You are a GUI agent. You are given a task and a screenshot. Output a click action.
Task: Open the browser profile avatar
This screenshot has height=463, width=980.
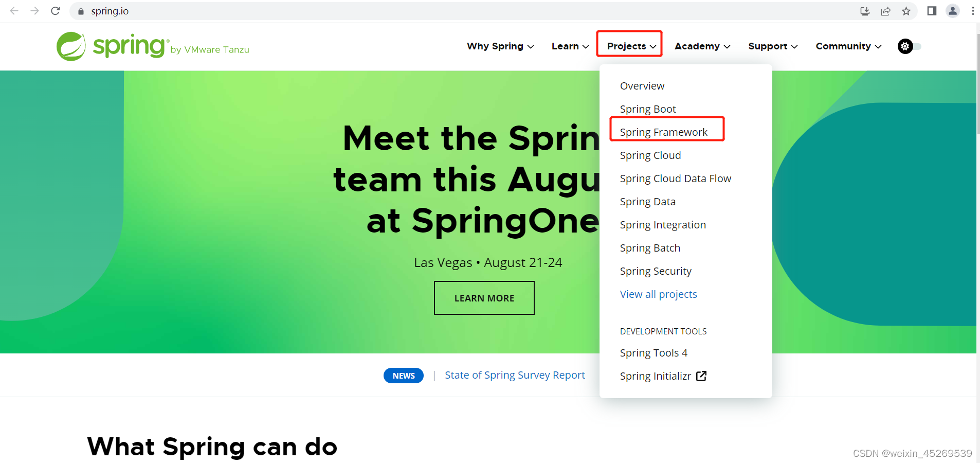click(953, 11)
